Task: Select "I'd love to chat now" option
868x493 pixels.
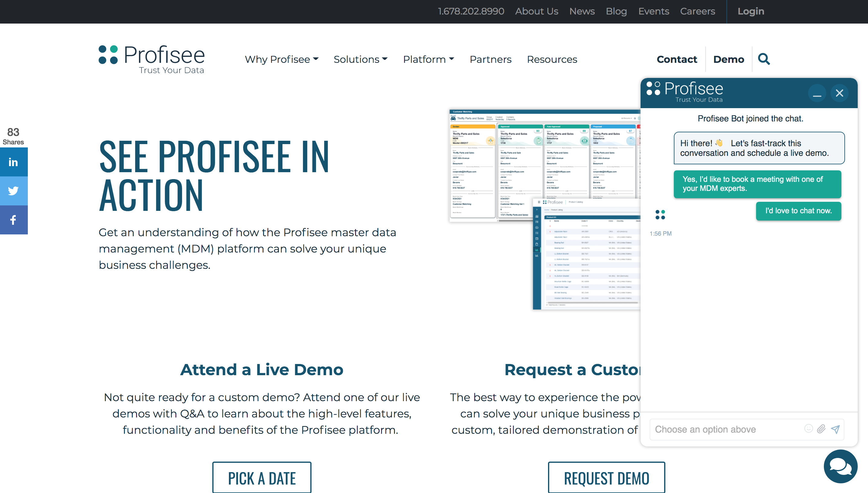Action: point(798,211)
